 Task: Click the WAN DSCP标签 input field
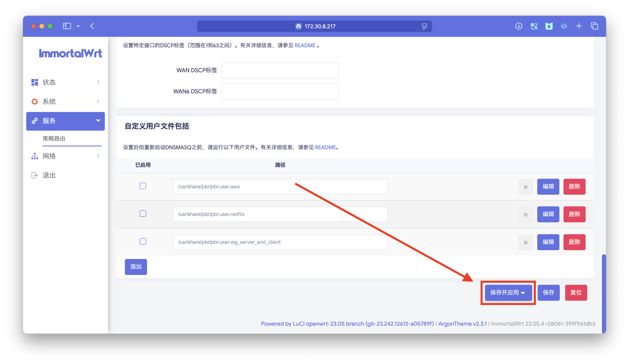point(280,70)
